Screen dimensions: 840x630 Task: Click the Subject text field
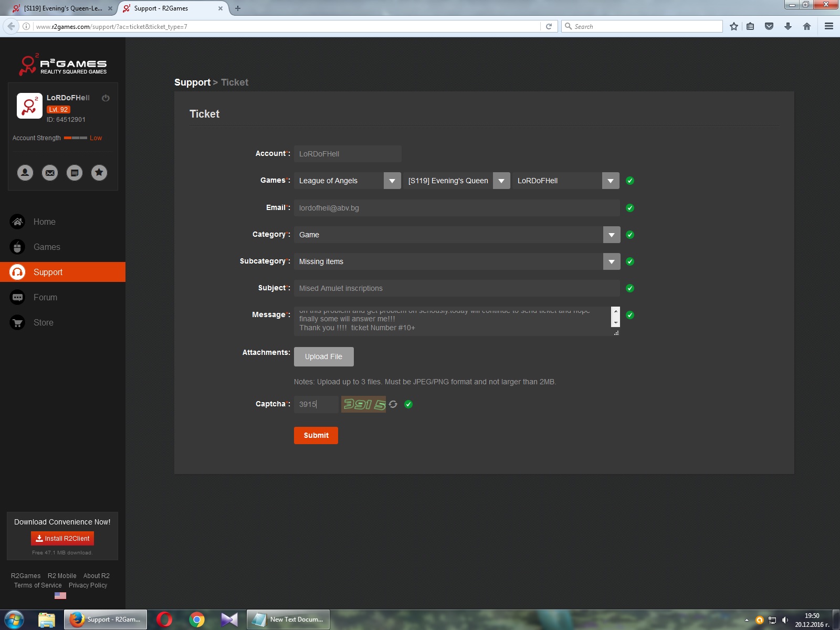coord(457,288)
